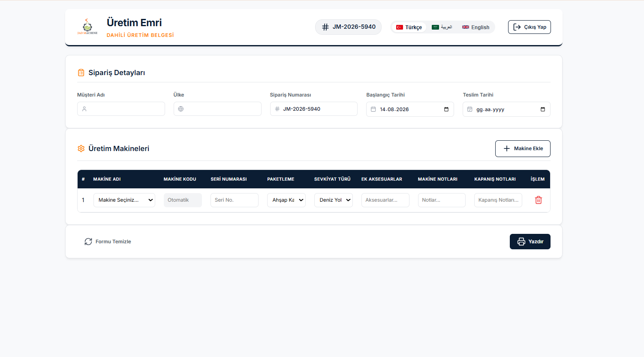Click the Aksesuarlar input field
Screen dimensions: 644x357
coord(385,200)
